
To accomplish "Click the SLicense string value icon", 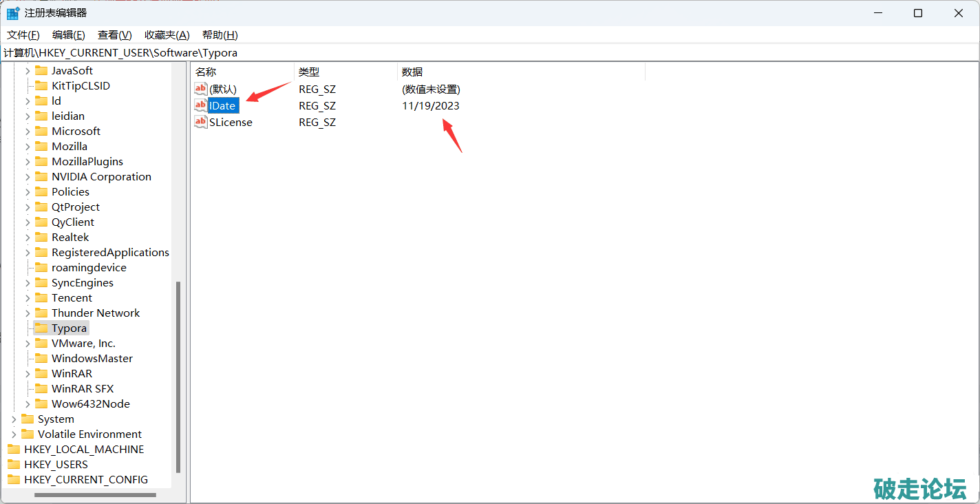I will (x=200, y=122).
